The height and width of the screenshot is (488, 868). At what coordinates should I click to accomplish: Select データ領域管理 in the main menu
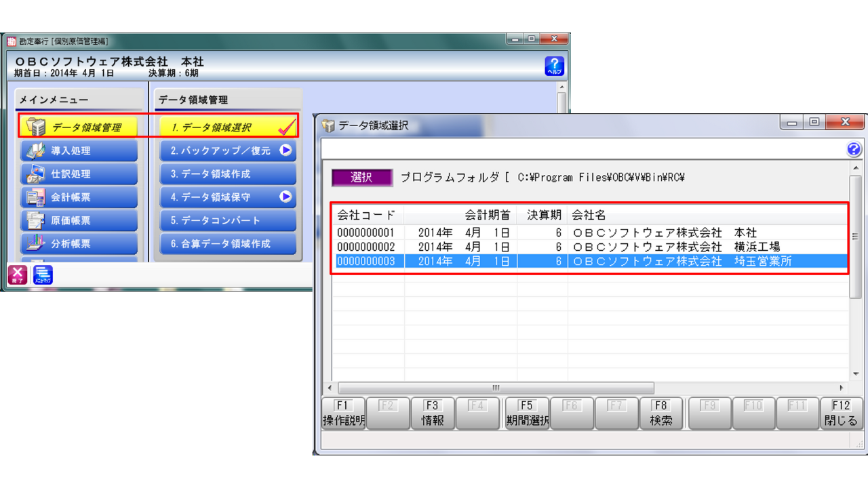tap(79, 127)
